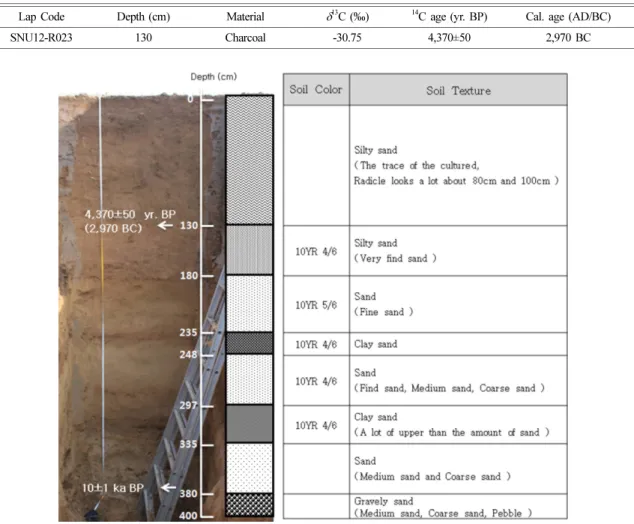Click the 'Gravely sand' texture label
Viewport: 634px width, 524px height.
click(384, 501)
